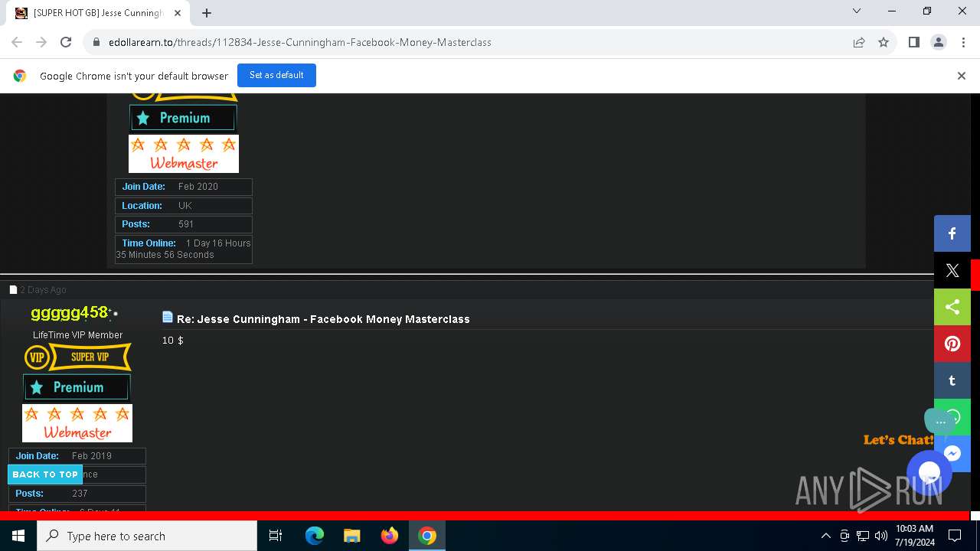The image size is (980, 551).
Task: Open Chrome three-dot menu
Action: coord(962,42)
